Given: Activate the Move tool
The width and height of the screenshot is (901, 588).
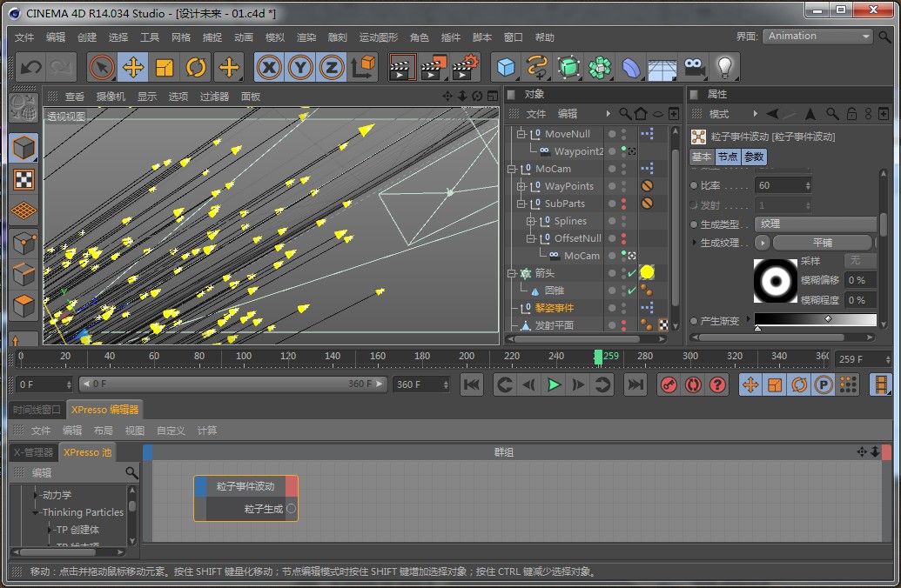Looking at the screenshot, I should pyautogui.click(x=132, y=68).
